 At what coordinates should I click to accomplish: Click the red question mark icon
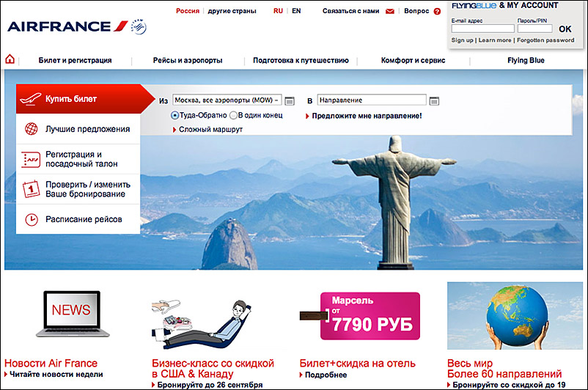coord(437,11)
